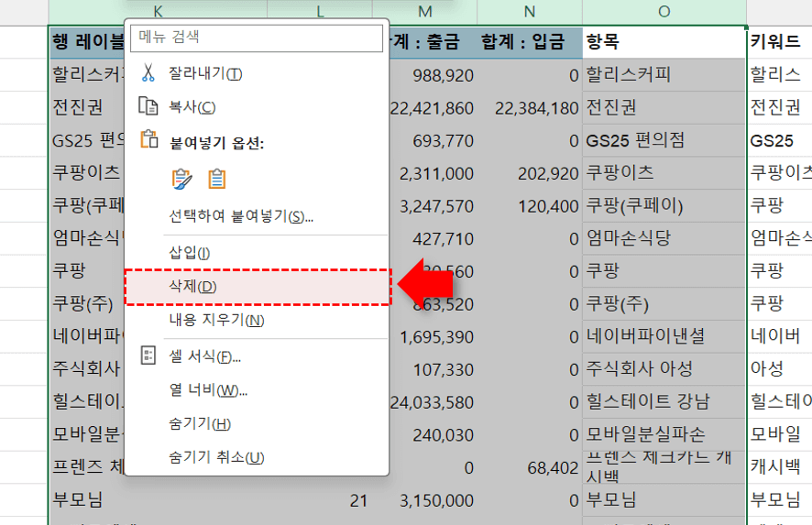812x525 pixels.
Task: Choose the highlighted 삭제 menu entry
Action: 192,287
